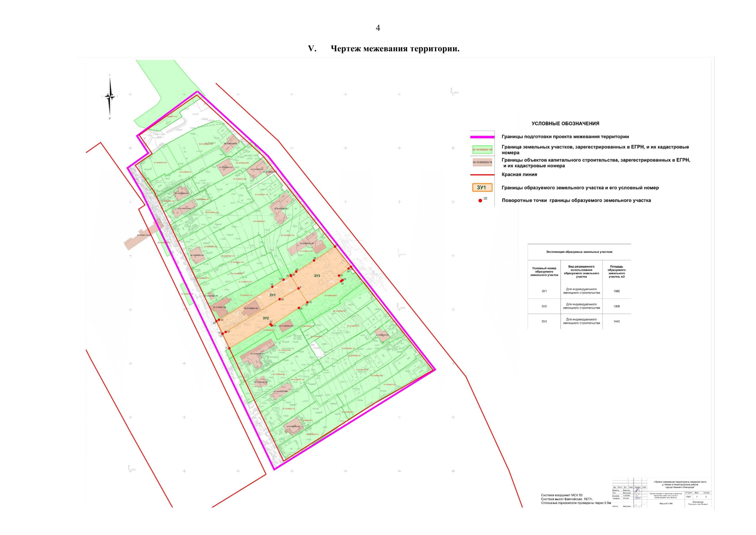Select turning point 28 on the map
Image resolution: width=756 pixels, height=535 pixels.
point(314,260)
